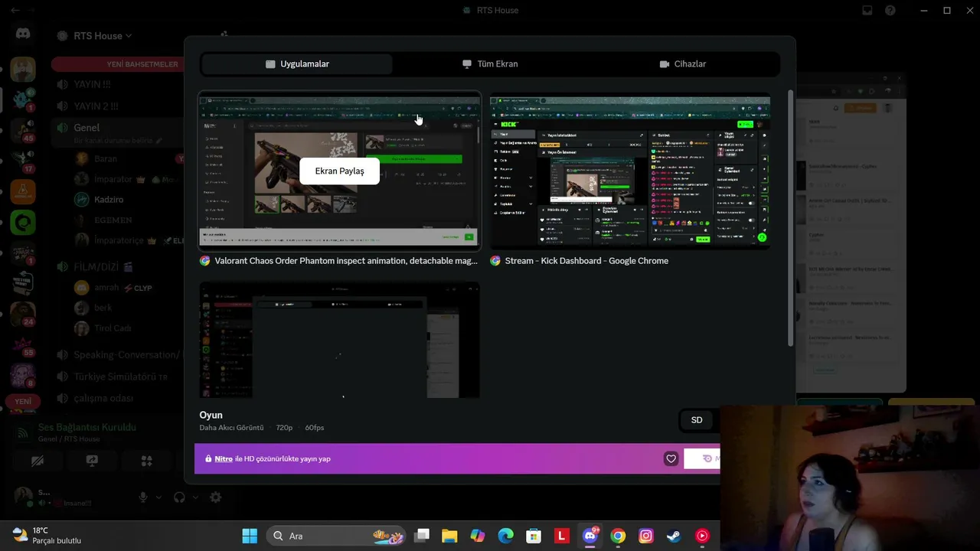980x551 pixels.
Task: Open the server showing badge 24
Action: click(x=23, y=314)
